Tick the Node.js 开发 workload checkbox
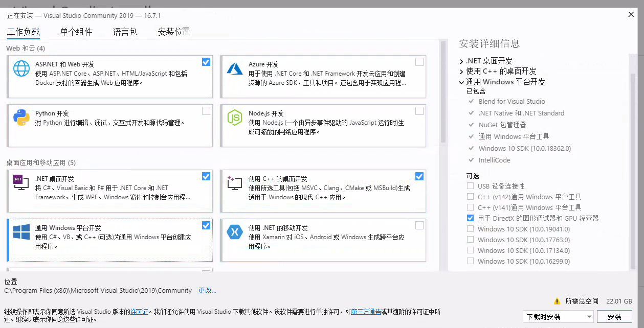Screen dimensions: 644x328 pos(419,111)
